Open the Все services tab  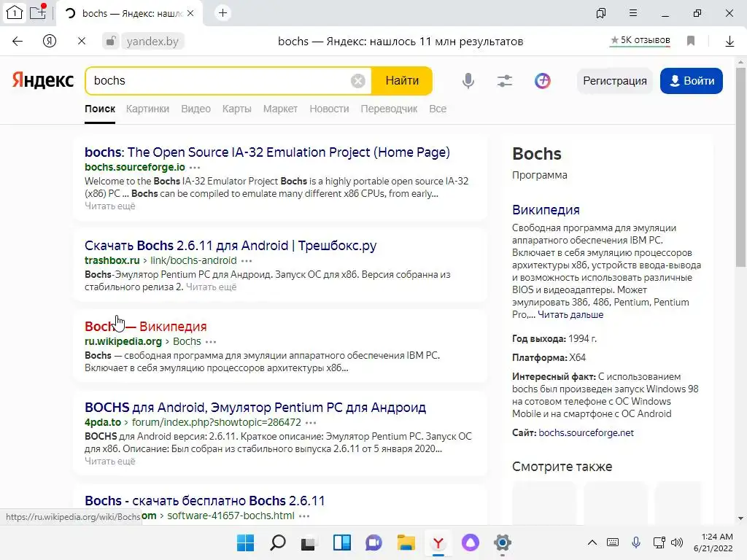click(438, 109)
